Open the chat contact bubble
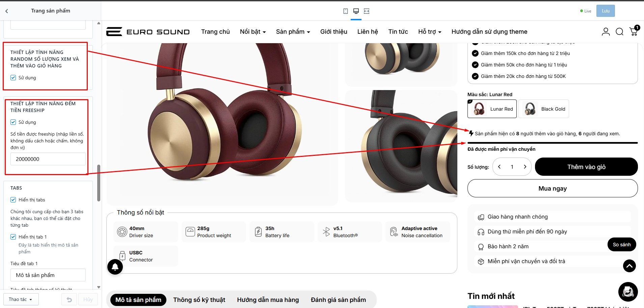 (x=628, y=292)
